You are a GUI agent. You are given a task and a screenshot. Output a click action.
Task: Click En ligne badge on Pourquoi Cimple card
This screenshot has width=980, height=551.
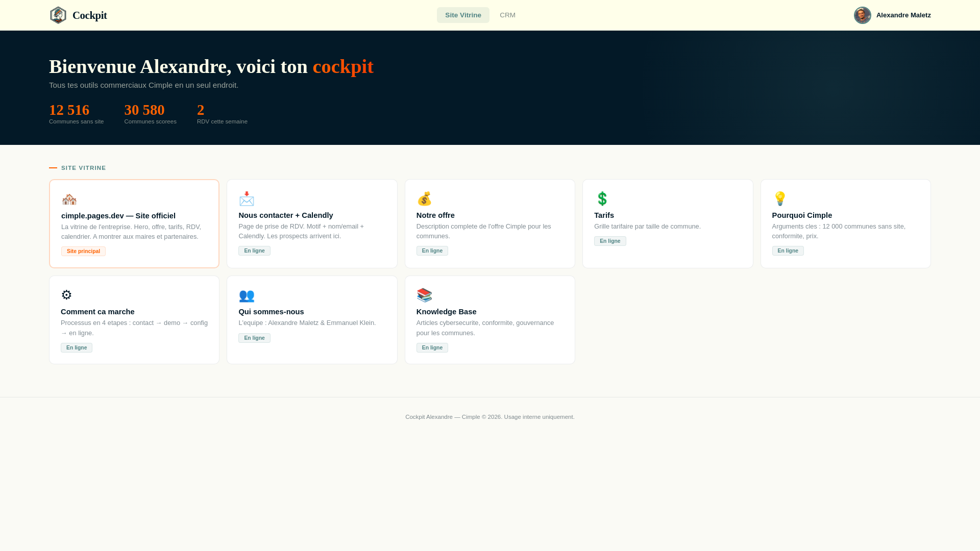click(788, 251)
